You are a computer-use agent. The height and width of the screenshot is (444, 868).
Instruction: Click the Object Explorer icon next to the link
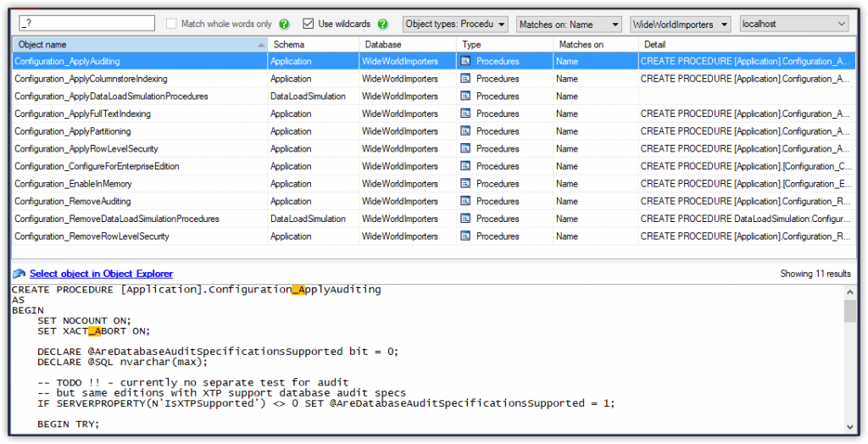click(19, 274)
